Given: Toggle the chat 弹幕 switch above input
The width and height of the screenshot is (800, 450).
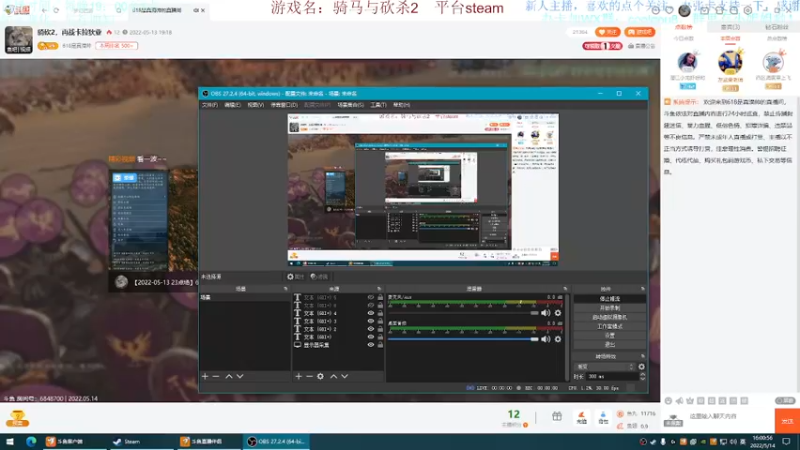Looking at the screenshot, I should point(785,401).
